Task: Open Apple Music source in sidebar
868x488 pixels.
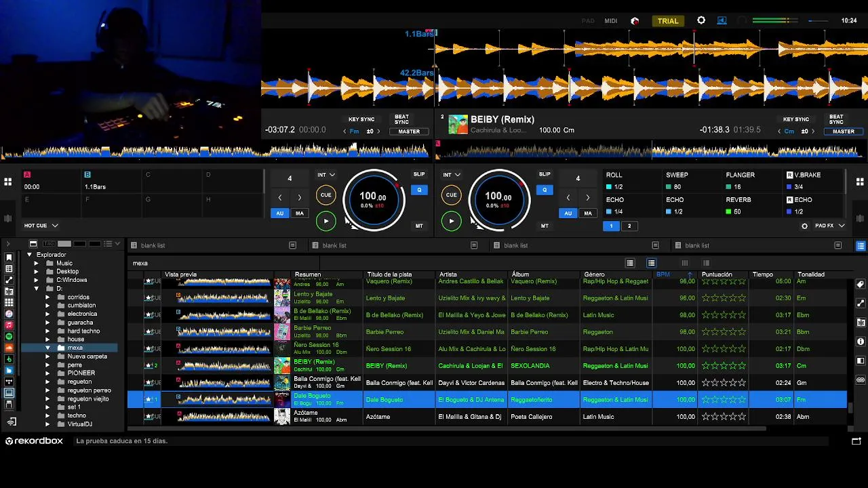Action: tap(9, 325)
